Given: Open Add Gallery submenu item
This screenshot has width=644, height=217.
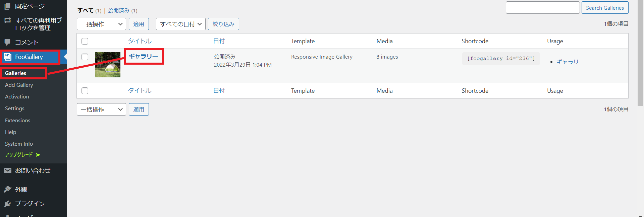Looking at the screenshot, I should 19,85.
